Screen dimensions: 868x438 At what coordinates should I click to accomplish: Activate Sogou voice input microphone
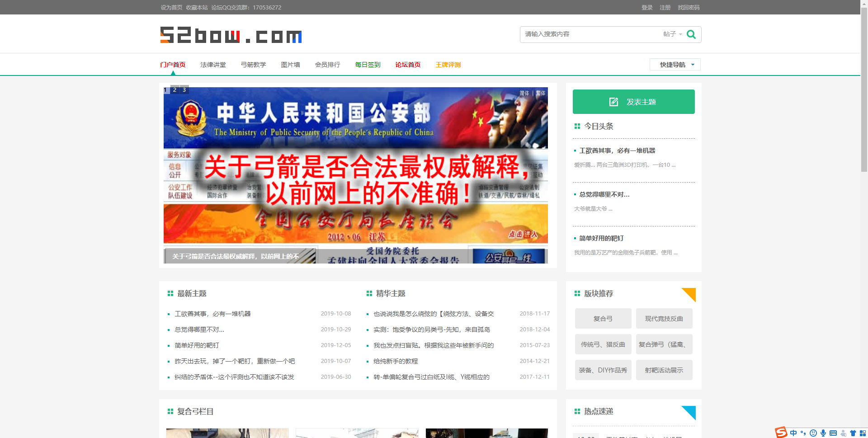(x=823, y=433)
